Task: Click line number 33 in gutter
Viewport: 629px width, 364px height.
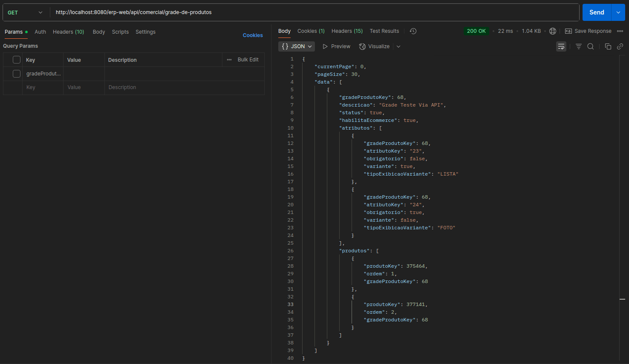Action: [x=290, y=304]
